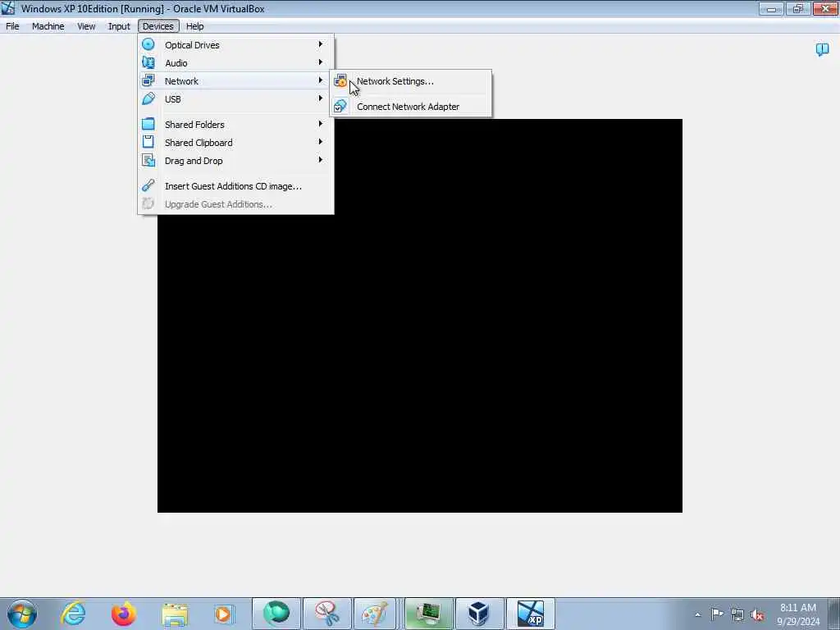The height and width of the screenshot is (630, 840).
Task: Click the Guest Additions CD wrench icon
Action: (x=148, y=185)
